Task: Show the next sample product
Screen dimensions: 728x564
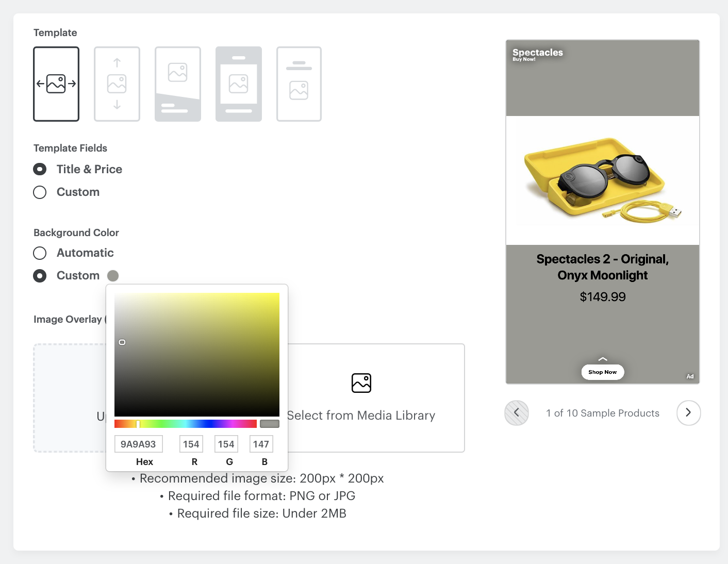Action: (x=688, y=413)
